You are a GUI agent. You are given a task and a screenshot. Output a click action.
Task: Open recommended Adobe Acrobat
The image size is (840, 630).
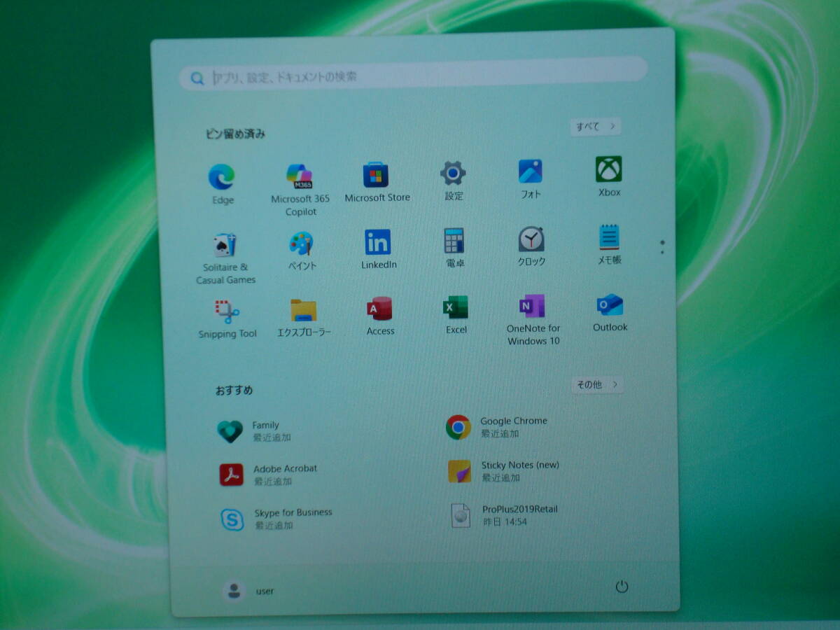[268, 475]
